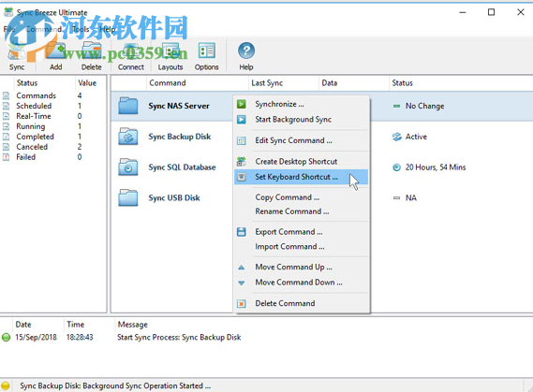
Task: Click the Sync toolbar icon
Action: (x=17, y=51)
